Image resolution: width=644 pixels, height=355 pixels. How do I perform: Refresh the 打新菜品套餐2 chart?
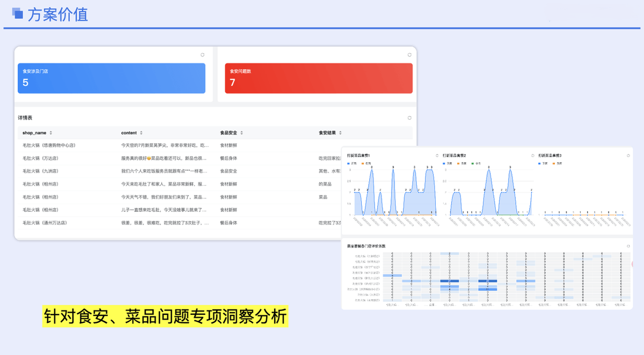(533, 154)
